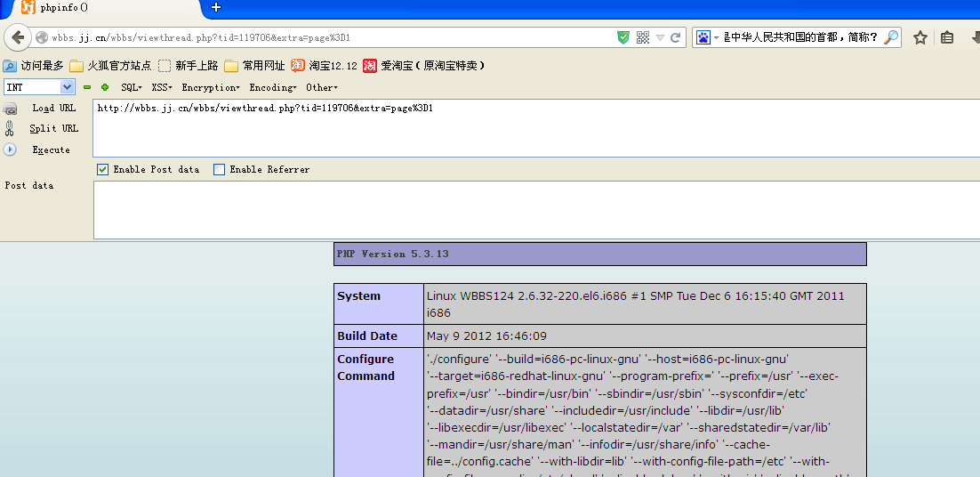Click the System row label

point(358,295)
